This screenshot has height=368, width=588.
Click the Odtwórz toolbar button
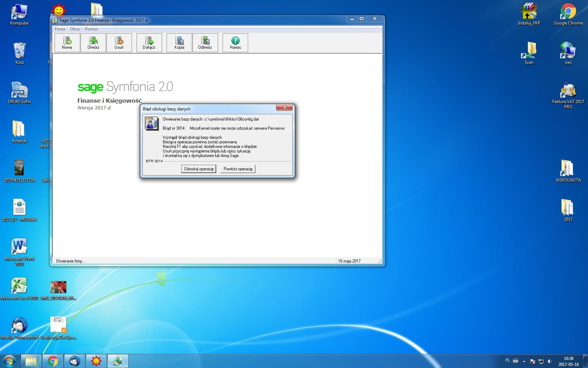[x=205, y=43]
